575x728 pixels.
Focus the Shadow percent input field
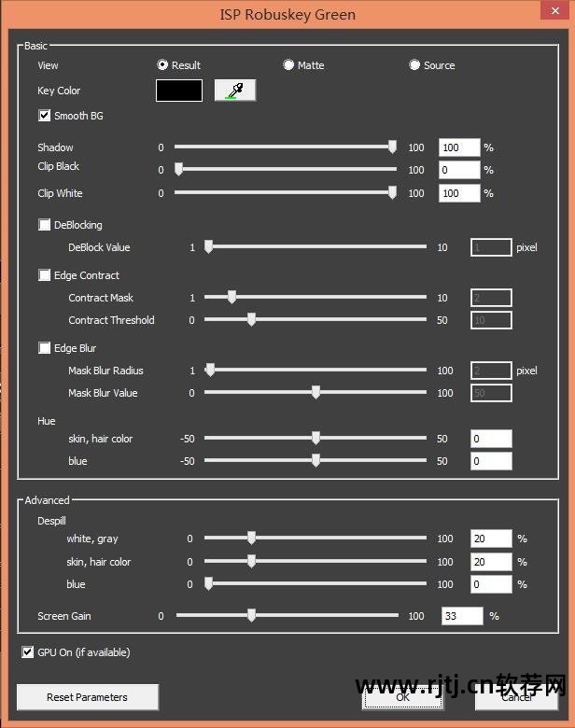[x=459, y=147]
